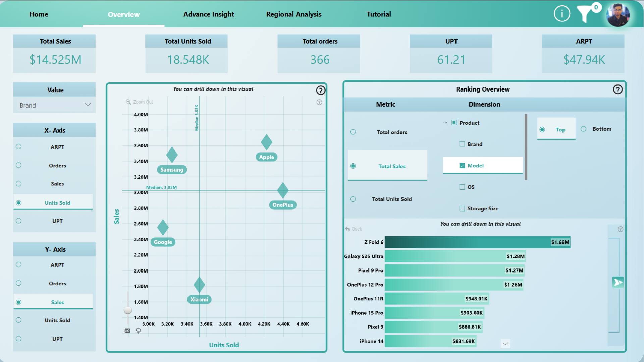644x362 pixels.
Task: Open the Advance Insight tab
Action: (209, 14)
